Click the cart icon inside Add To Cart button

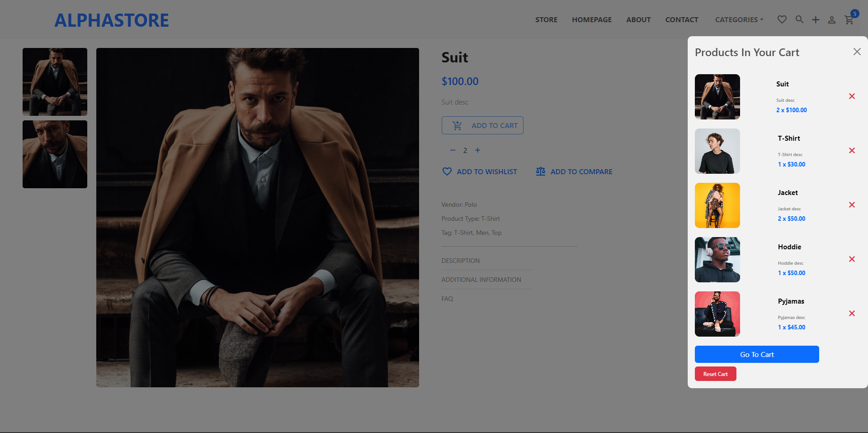tap(458, 125)
